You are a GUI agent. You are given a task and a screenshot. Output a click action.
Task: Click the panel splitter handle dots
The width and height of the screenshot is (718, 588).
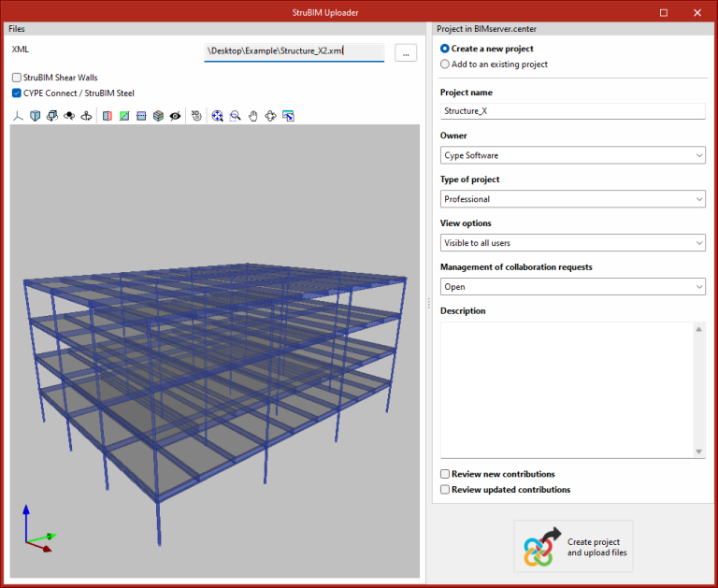coord(429,303)
